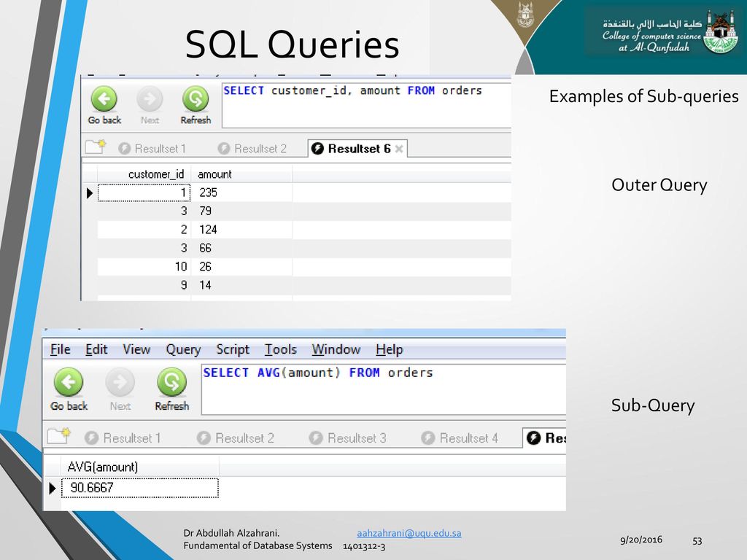Click the upper Refresh icon
Screen dimensions: 747x560
pos(196,99)
